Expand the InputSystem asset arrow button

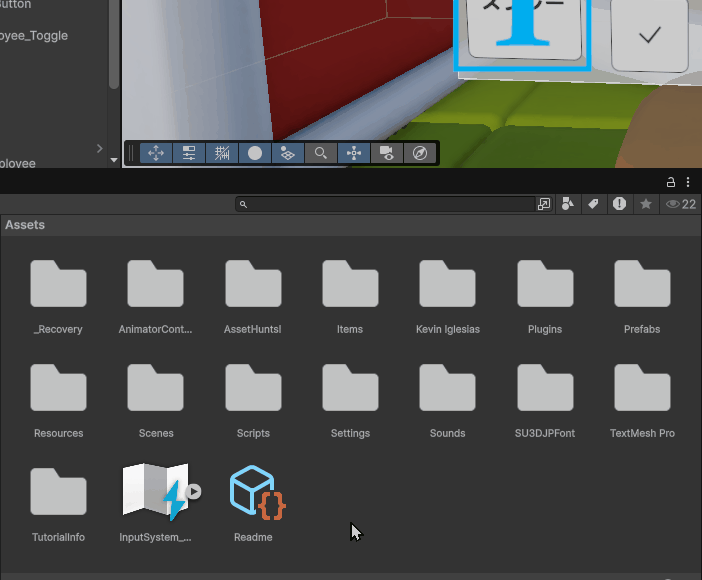click(194, 491)
